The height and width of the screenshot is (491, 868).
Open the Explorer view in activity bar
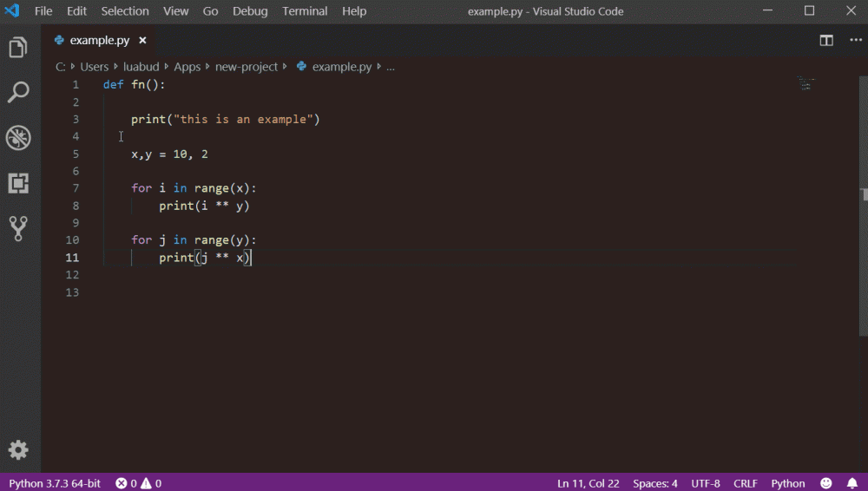(18, 48)
